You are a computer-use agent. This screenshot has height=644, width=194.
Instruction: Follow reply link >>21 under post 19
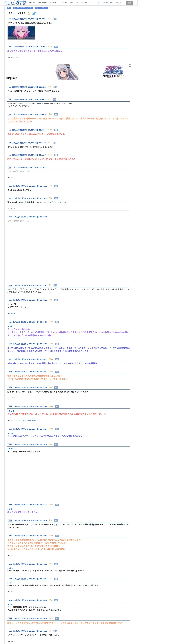click(13, 398)
